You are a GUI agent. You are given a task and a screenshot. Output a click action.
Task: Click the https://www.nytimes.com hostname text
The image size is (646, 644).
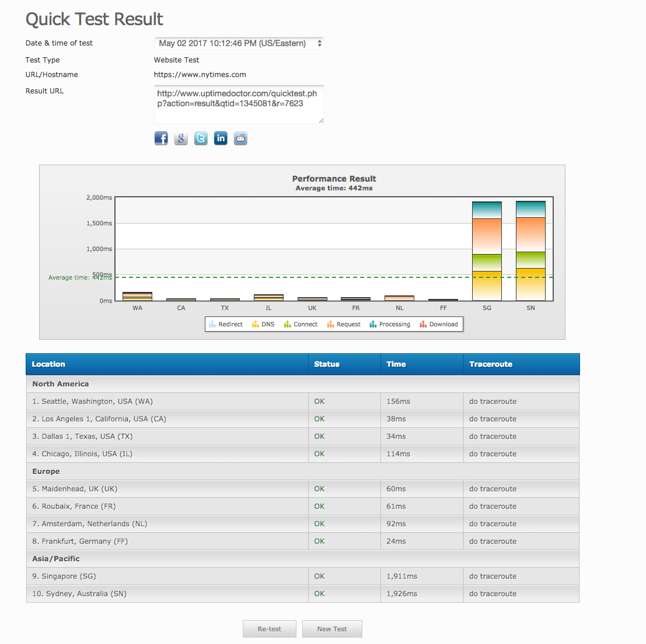tap(200, 75)
